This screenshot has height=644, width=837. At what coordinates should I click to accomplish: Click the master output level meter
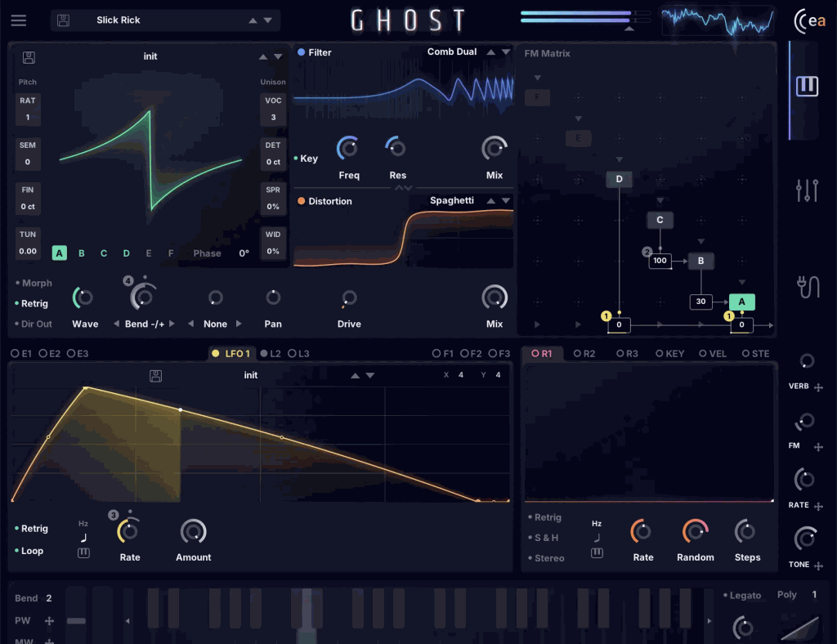[x=585, y=16]
